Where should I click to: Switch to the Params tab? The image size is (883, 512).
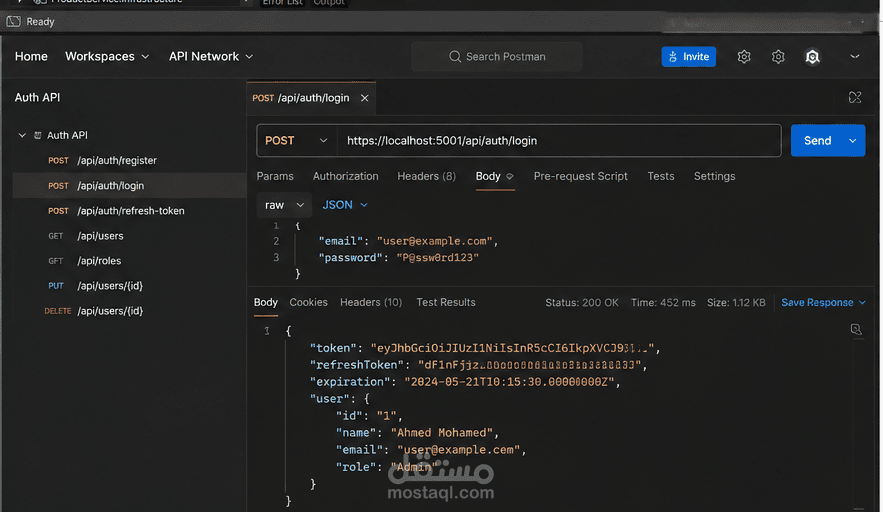pos(275,176)
